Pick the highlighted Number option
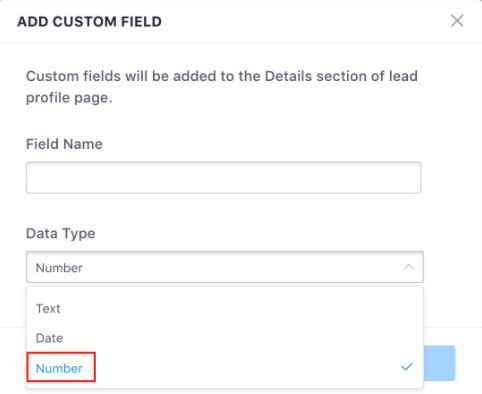Viewport: 482px width, 394px height. pyautogui.click(x=59, y=368)
